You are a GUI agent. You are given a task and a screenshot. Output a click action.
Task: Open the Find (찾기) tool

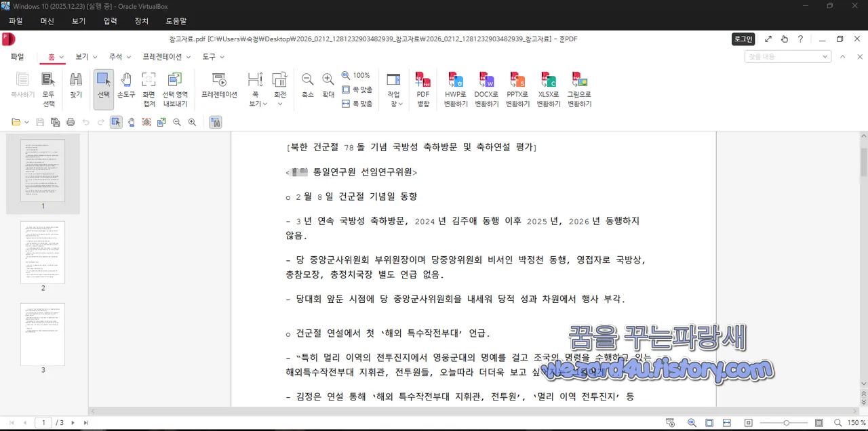75,88
